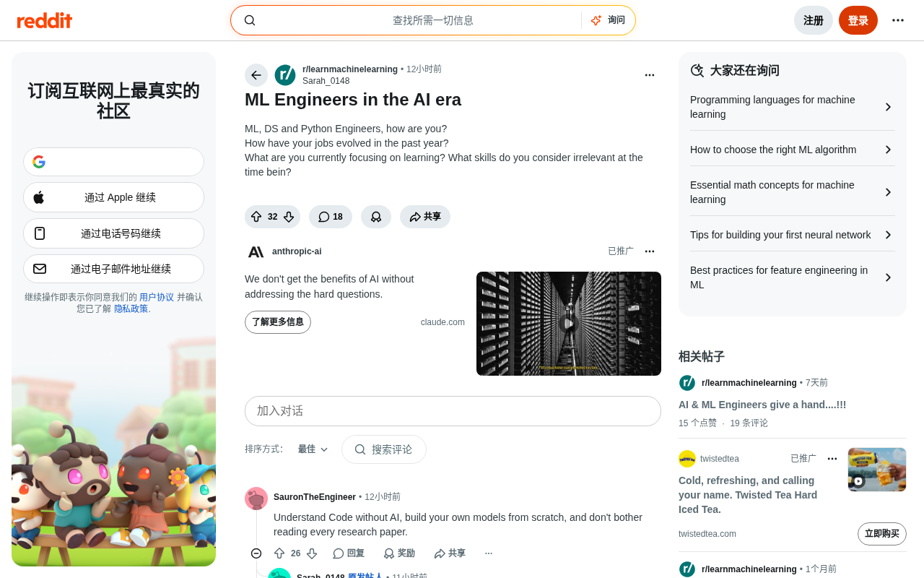Click 立即购买 on the twistedtea ad

[882, 534]
